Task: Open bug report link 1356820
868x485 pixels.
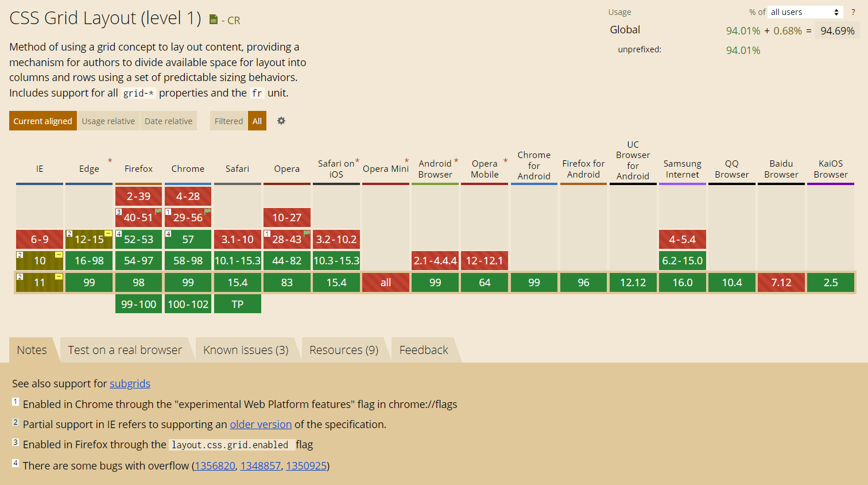Action: pos(215,465)
